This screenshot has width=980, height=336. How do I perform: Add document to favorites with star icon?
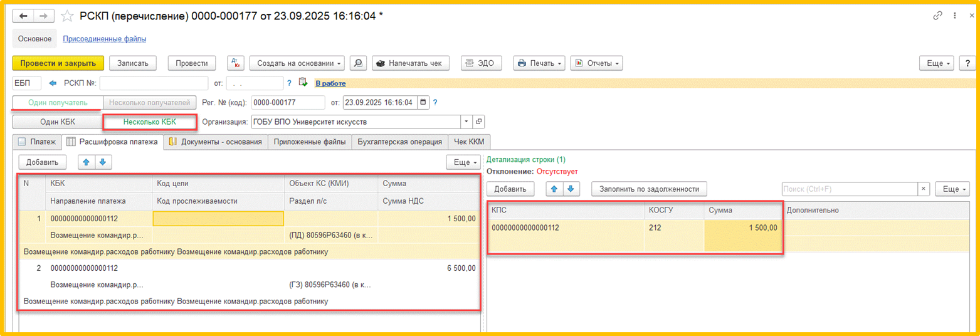pyautogui.click(x=67, y=16)
